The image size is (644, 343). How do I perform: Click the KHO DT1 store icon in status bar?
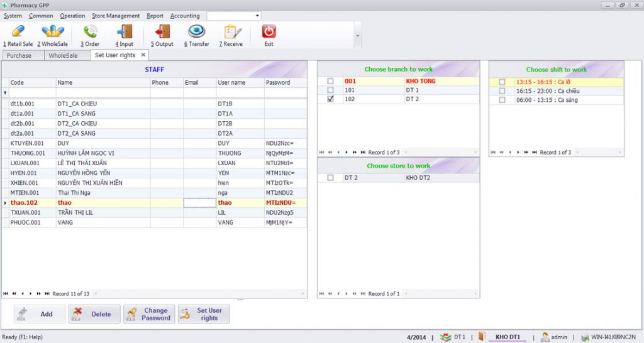482,337
